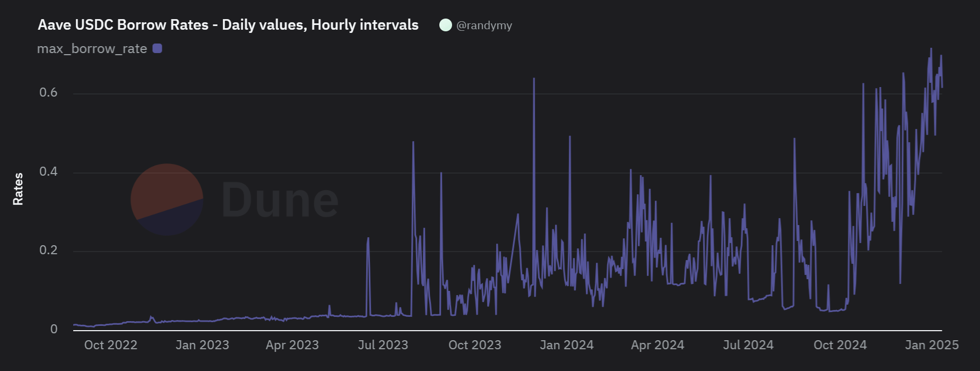This screenshot has height=371, width=980.
Task: Click the Rates y-axis label
Action: point(18,189)
